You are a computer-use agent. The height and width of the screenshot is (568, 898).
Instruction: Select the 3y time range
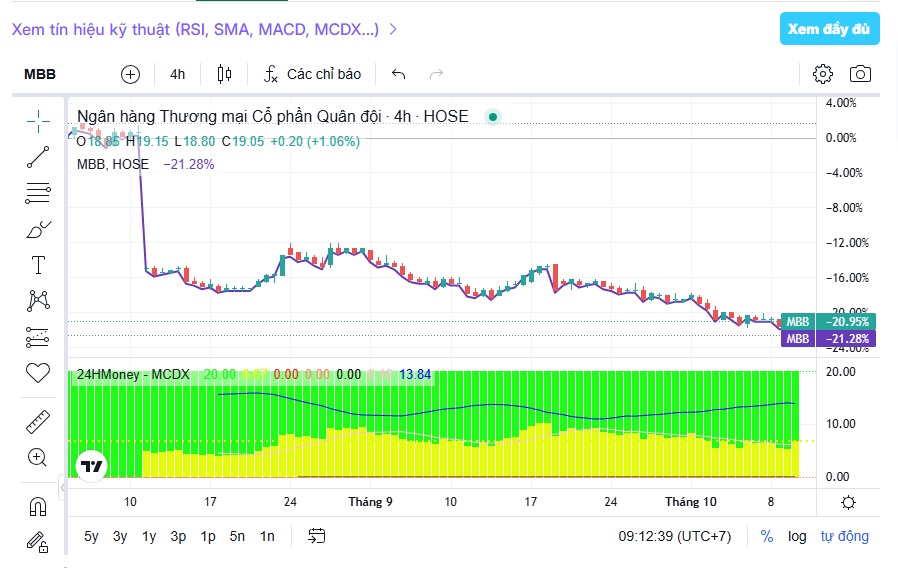pyautogui.click(x=120, y=537)
